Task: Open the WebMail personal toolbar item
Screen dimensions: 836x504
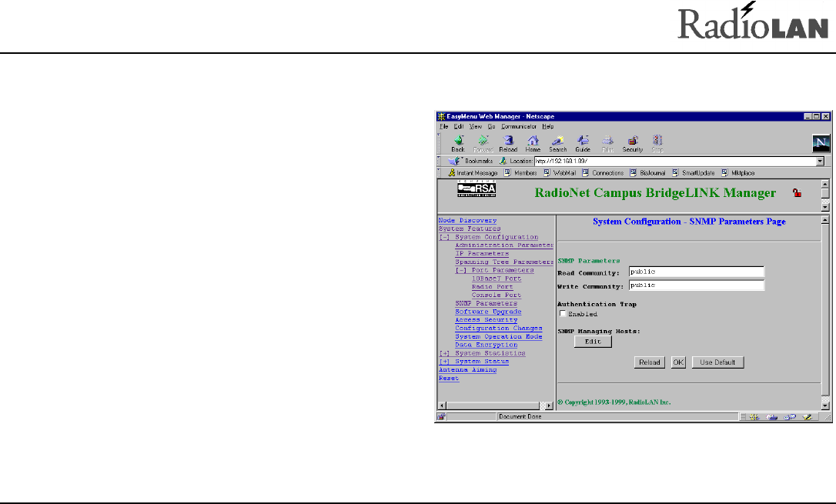Action: [560, 172]
